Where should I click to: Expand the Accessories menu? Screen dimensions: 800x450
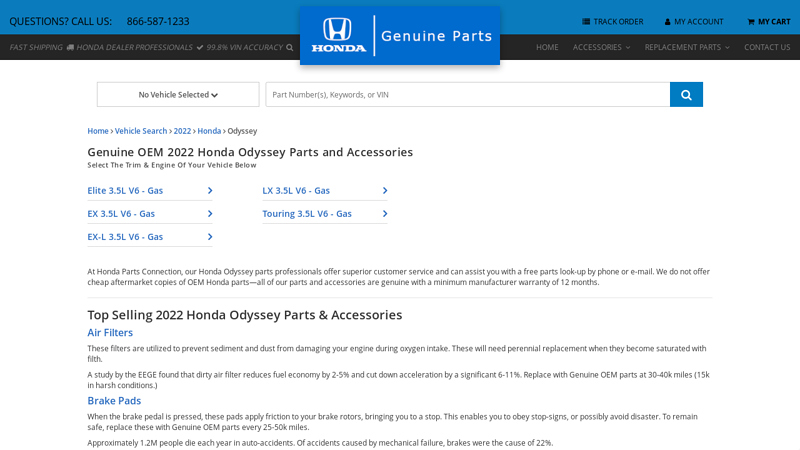601,47
